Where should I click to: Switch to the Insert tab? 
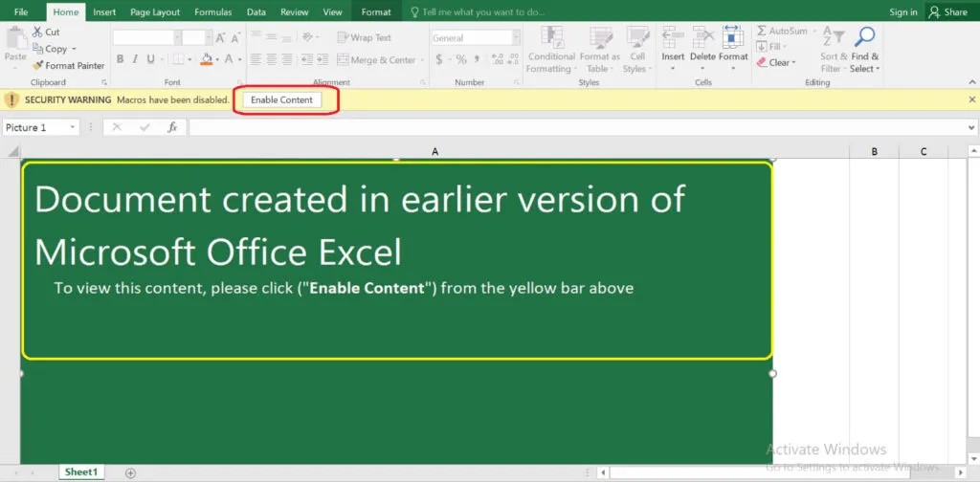pos(104,11)
